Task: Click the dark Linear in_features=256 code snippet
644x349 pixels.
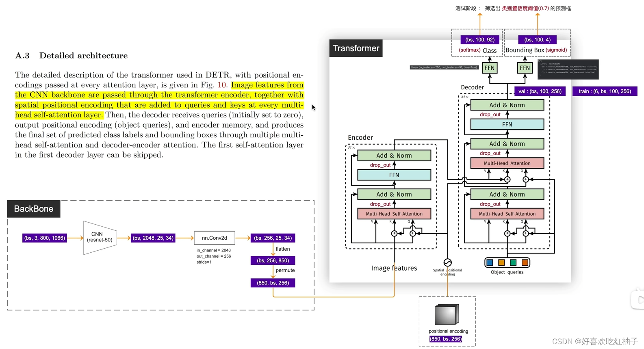Action: click(x=444, y=67)
